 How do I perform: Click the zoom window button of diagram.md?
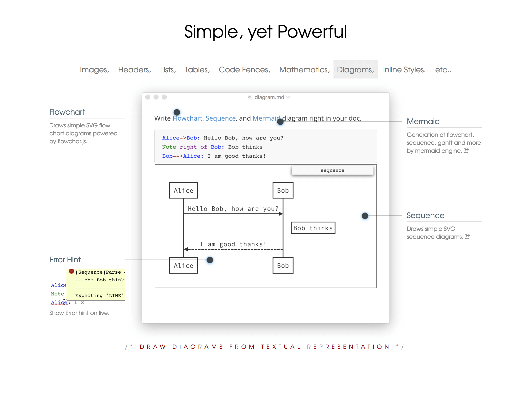164,97
